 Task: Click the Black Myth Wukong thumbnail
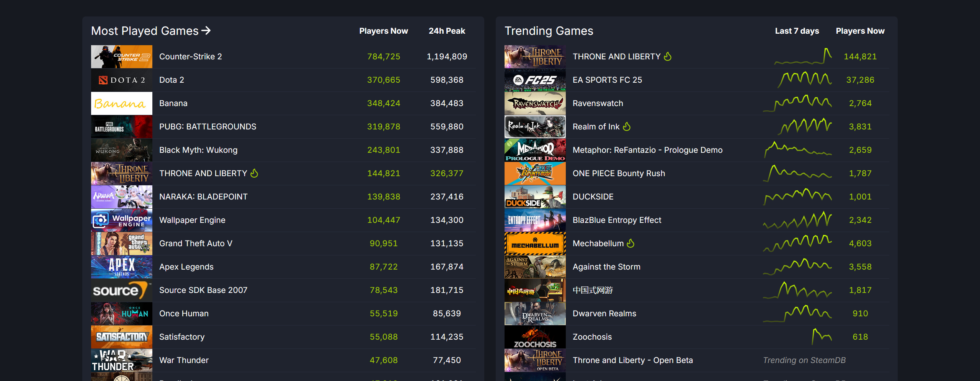point(122,150)
